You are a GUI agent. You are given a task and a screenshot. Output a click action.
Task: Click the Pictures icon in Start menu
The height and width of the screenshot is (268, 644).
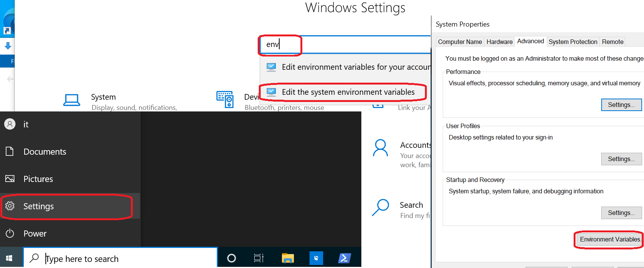click(10, 179)
